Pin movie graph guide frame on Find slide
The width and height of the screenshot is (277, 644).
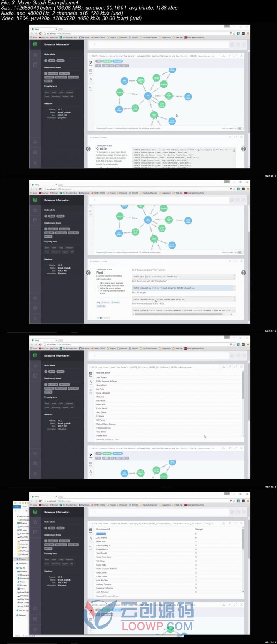(230, 261)
